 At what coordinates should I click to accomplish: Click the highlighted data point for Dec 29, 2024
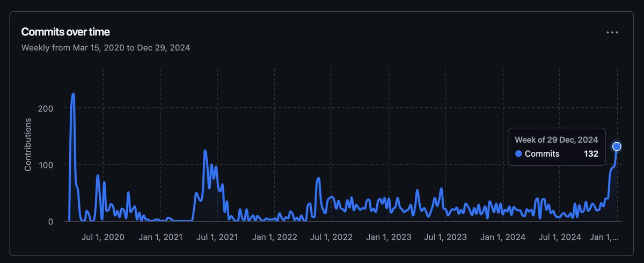pyautogui.click(x=617, y=146)
